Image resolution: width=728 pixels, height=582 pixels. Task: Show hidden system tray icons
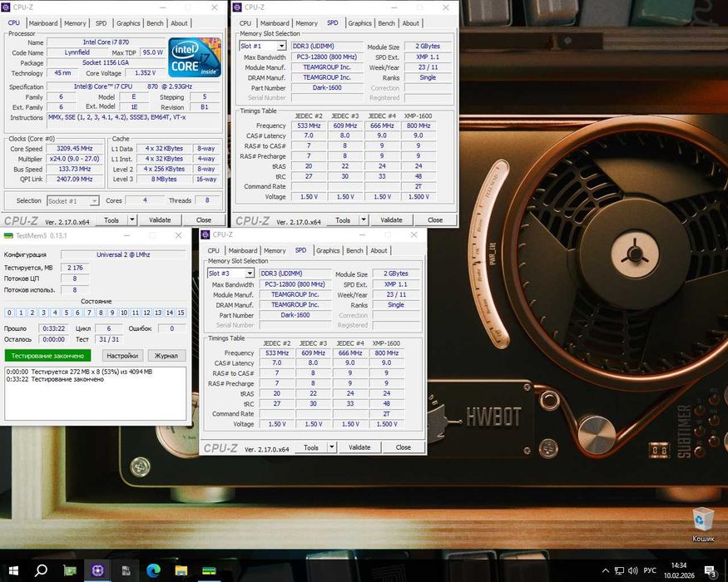point(606,570)
